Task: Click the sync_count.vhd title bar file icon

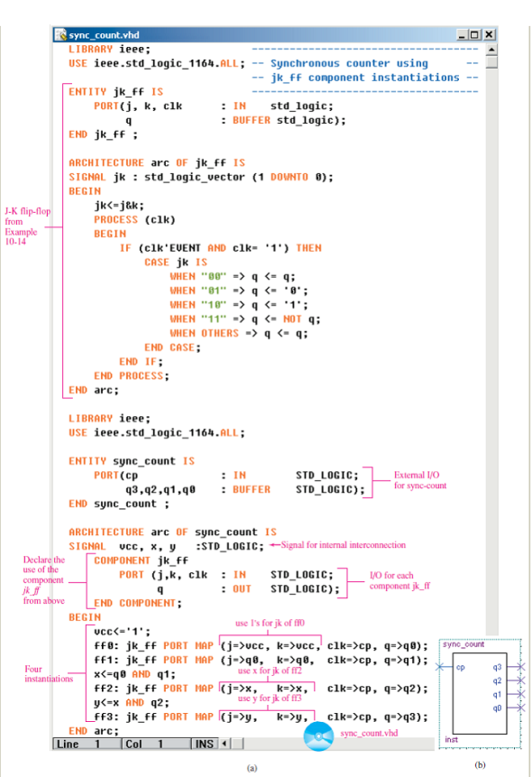Action: pos(60,34)
